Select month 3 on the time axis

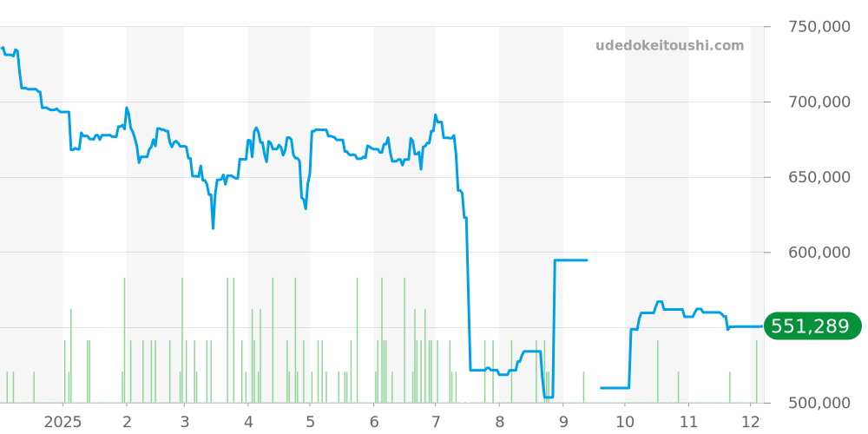click(x=184, y=422)
